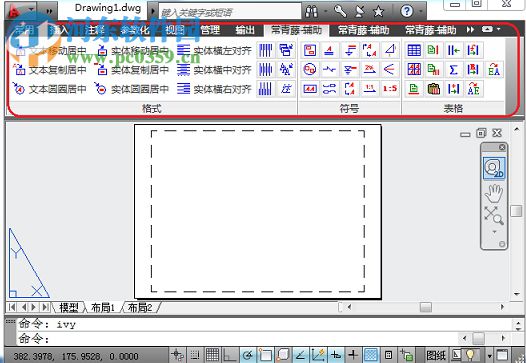The image size is (526, 363).
Task: Click the vertical top-align bars icon
Action: tap(266, 50)
